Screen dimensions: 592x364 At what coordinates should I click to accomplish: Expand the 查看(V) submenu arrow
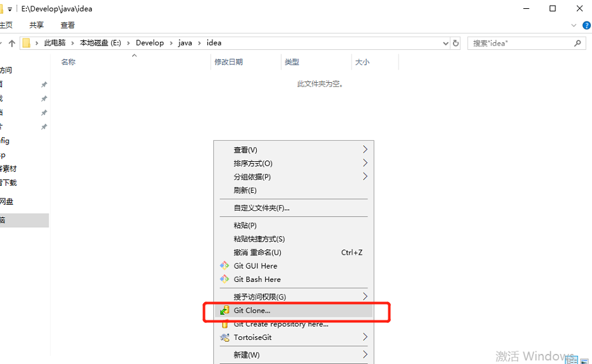point(365,149)
